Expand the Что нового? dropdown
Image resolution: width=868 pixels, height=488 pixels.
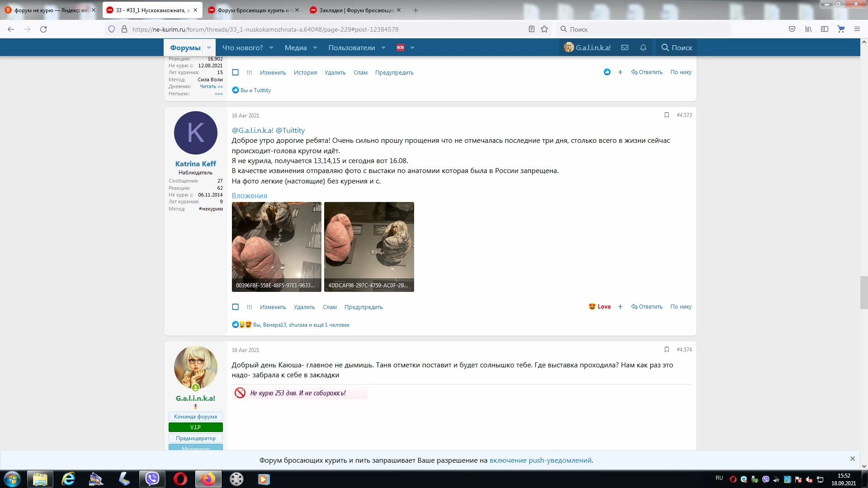tap(271, 47)
